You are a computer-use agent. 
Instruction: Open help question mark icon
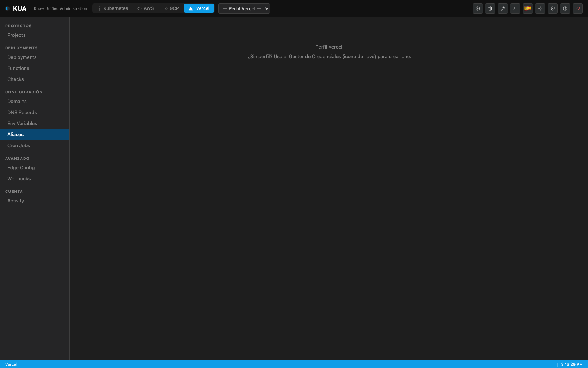pos(565,8)
